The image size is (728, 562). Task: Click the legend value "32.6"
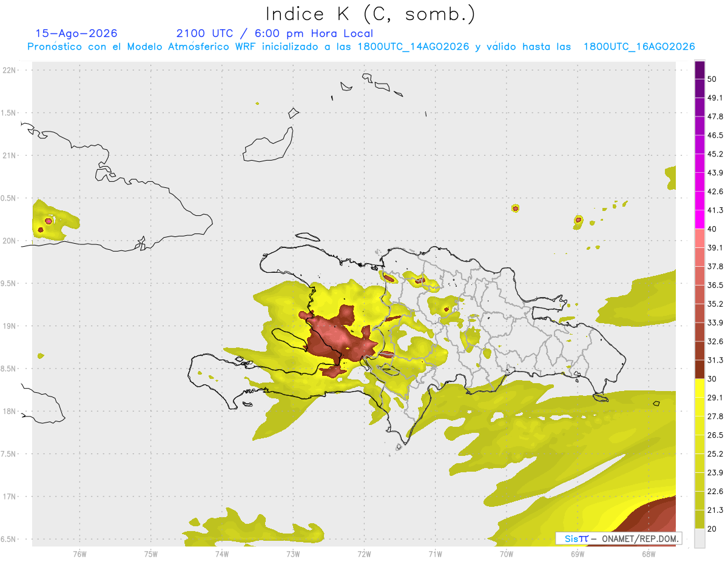tap(715, 341)
